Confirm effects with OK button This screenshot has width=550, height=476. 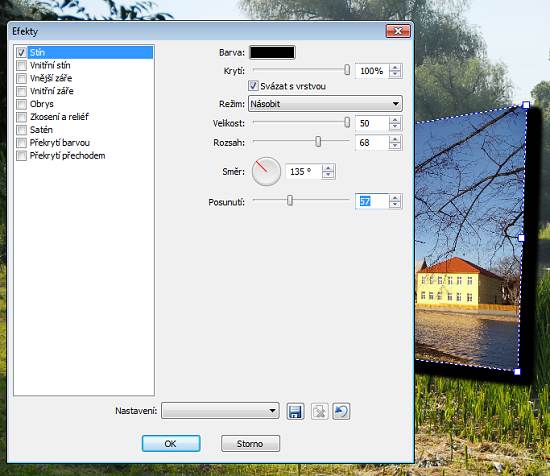[171, 444]
